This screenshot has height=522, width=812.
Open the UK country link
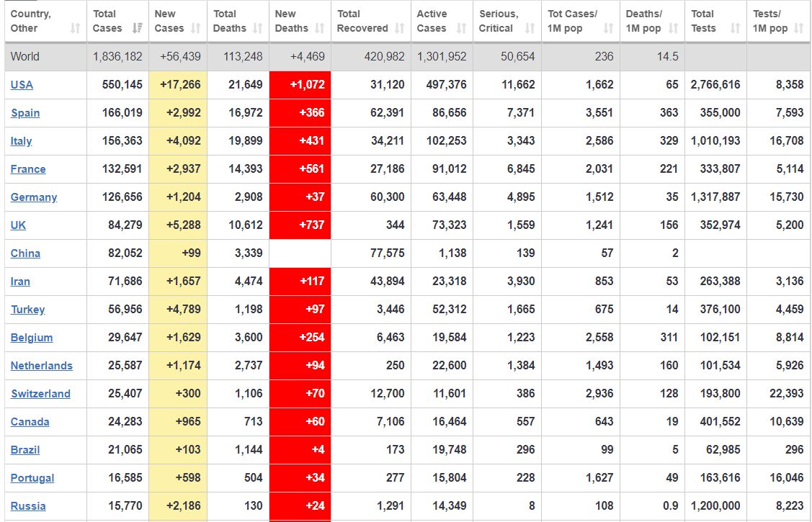18,225
